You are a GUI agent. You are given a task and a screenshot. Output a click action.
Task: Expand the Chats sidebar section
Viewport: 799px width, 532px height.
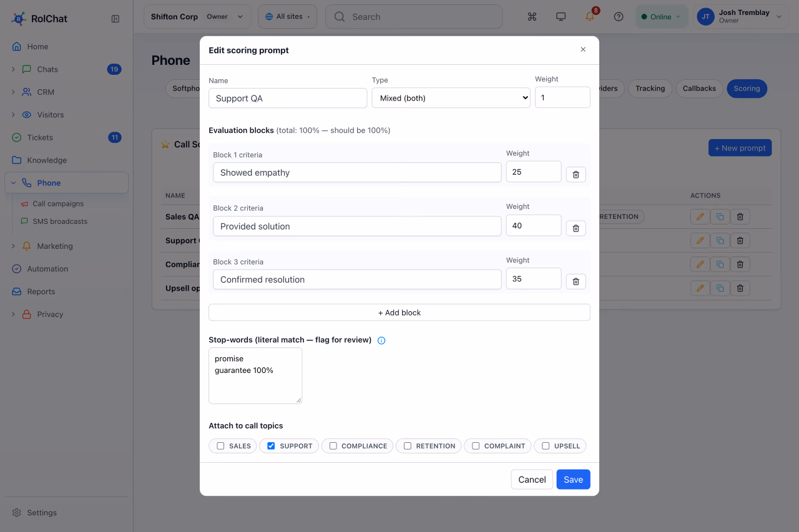[x=13, y=69]
